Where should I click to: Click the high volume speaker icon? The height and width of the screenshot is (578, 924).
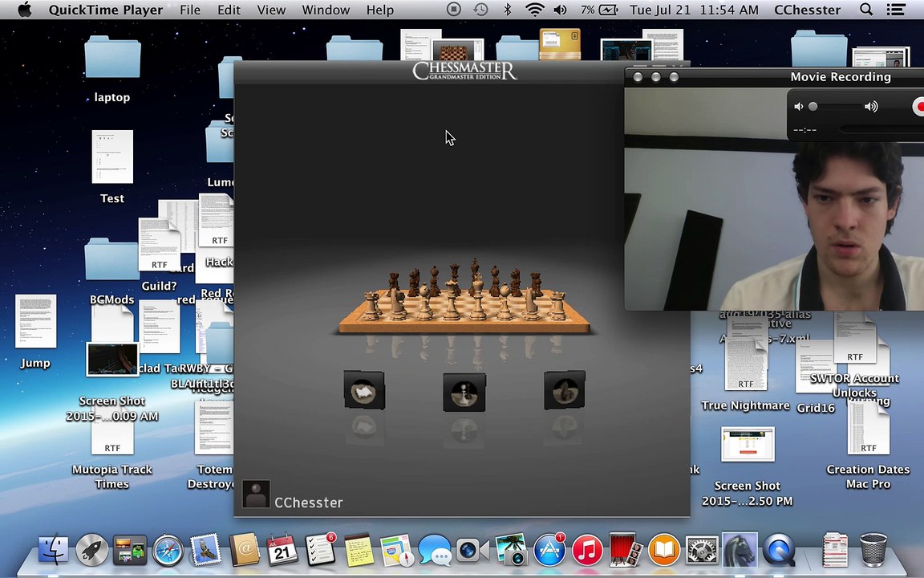[x=871, y=107]
